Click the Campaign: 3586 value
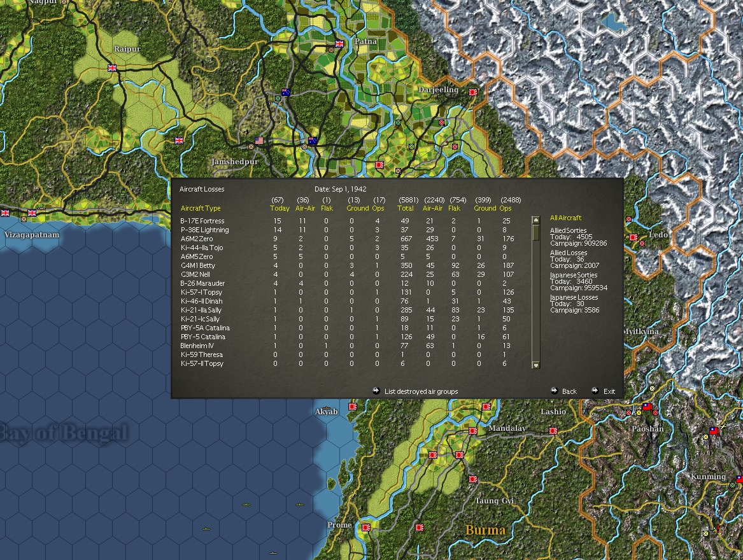This screenshot has height=560, width=743. 574,310
